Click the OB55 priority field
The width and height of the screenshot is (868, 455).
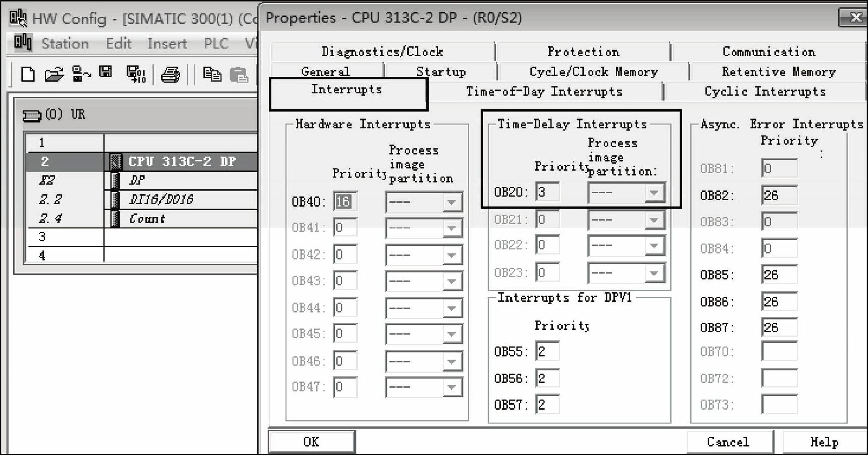pyautogui.click(x=547, y=351)
